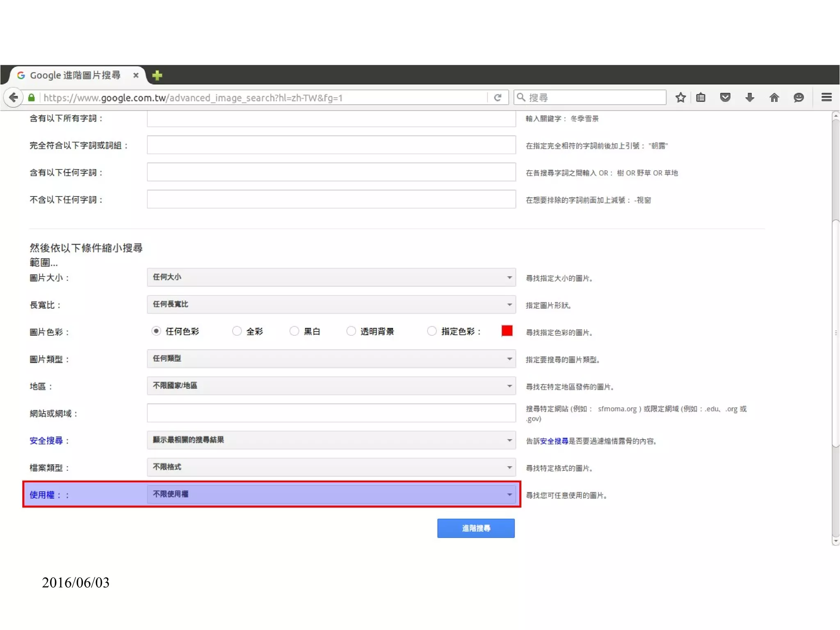Click the Pocket save icon
840x630 pixels.
pyautogui.click(x=725, y=98)
